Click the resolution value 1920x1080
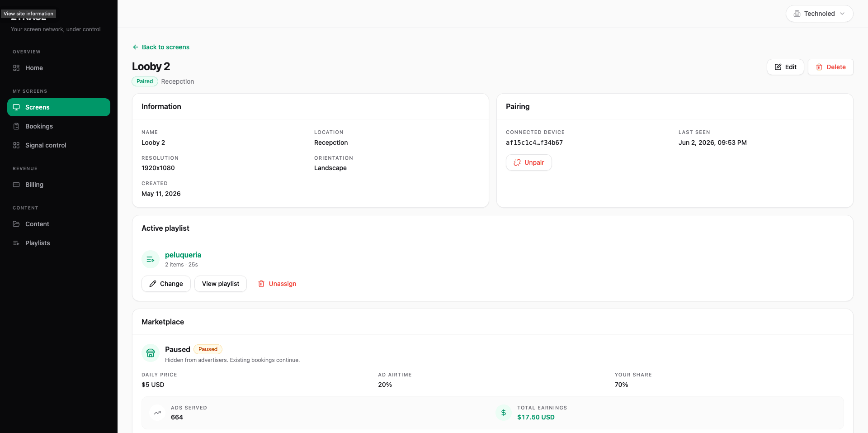Viewport: 868px width, 433px height. [x=158, y=168]
